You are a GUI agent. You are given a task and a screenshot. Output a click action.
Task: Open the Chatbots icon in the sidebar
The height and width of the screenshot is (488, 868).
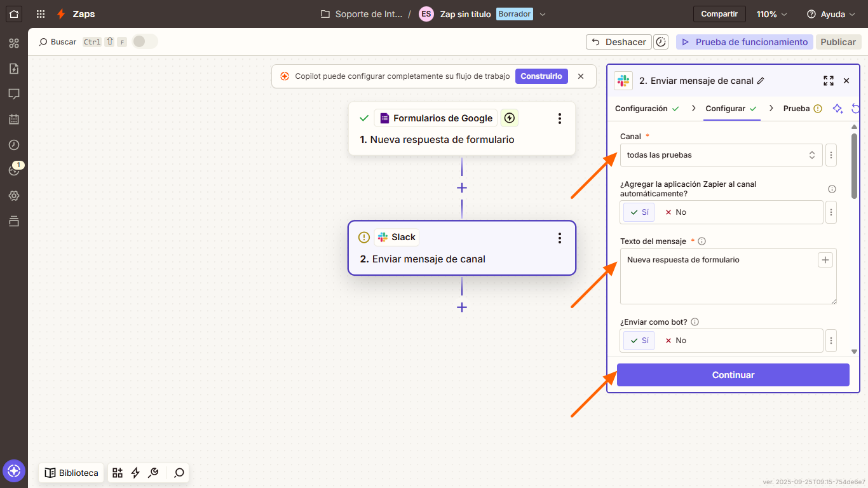click(x=14, y=94)
